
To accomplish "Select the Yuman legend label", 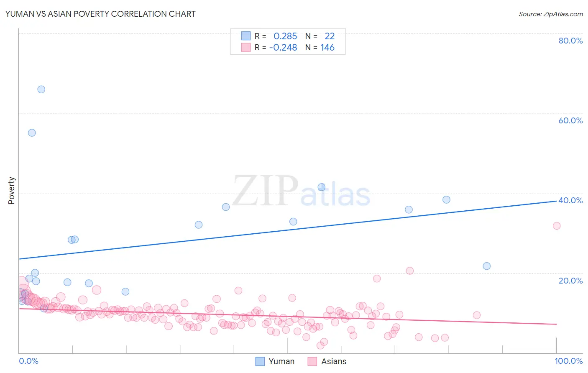I will [x=281, y=361].
